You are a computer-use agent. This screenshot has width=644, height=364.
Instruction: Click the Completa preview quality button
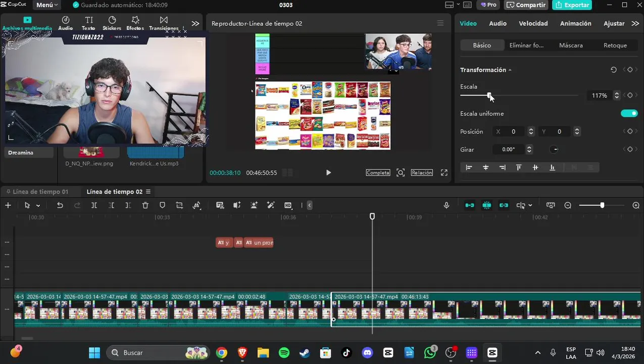378,172
